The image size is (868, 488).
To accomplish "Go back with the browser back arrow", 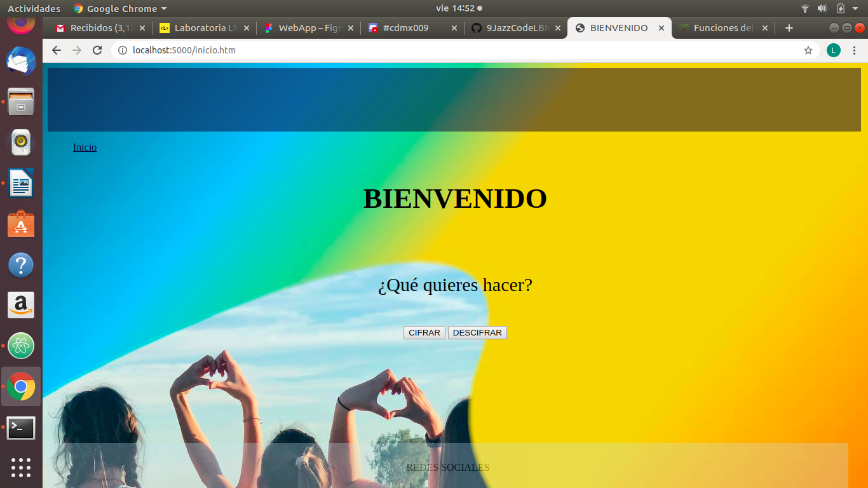I will (57, 50).
